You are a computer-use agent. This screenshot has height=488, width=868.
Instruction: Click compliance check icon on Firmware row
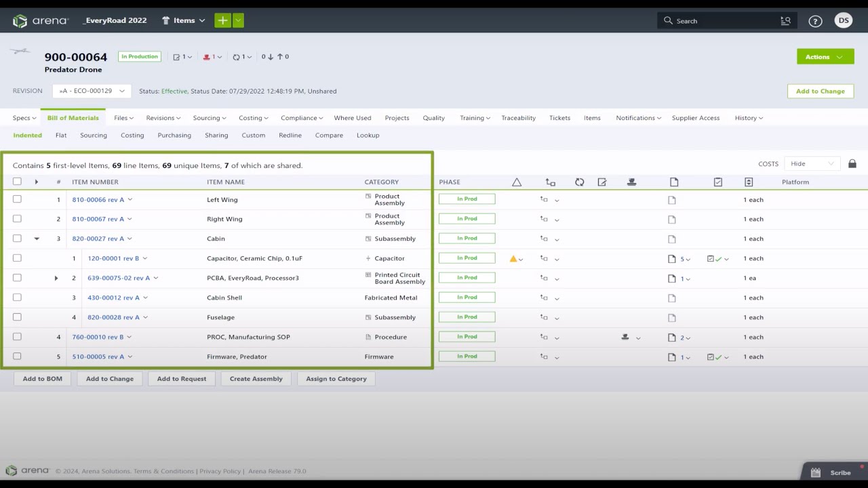pyautogui.click(x=714, y=357)
